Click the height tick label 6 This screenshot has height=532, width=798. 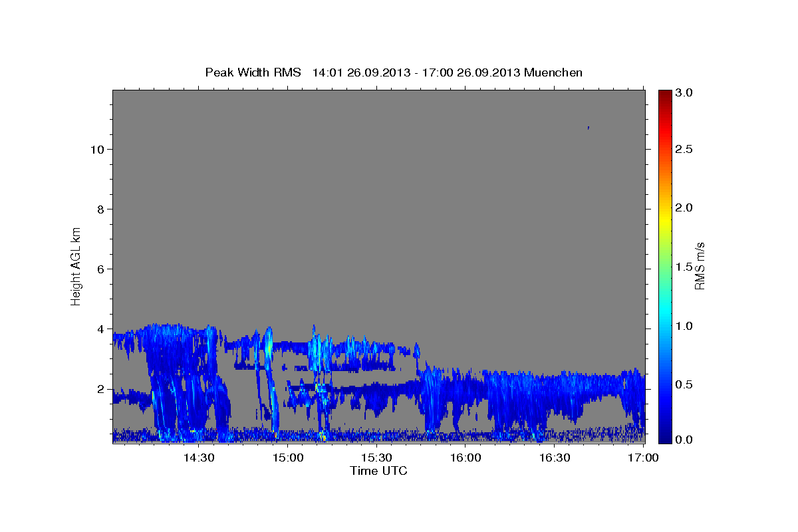(x=99, y=269)
